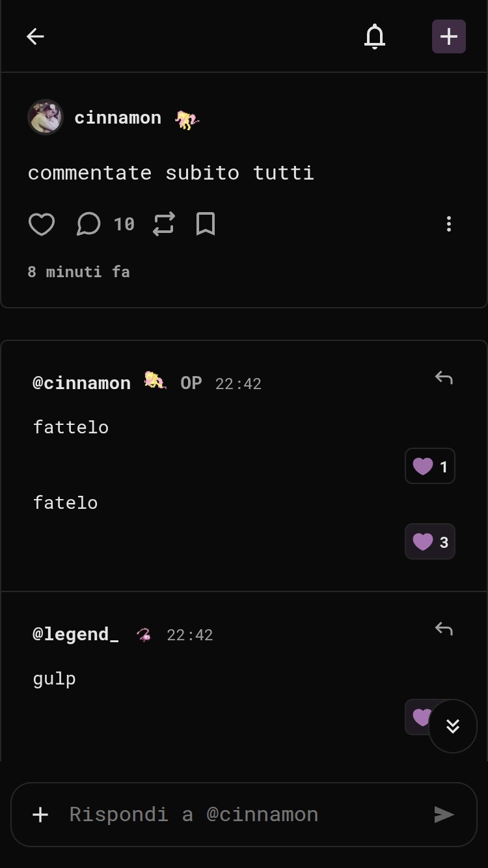Viewport: 488px width, 868px height.
Task: Jump to bottom with double chevron
Action: pos(453,726)
